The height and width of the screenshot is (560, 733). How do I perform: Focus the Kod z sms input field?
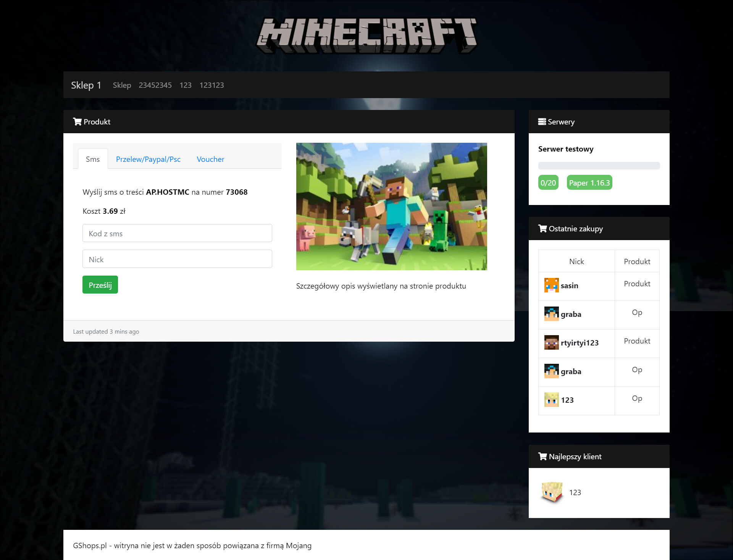coord(177,233)
